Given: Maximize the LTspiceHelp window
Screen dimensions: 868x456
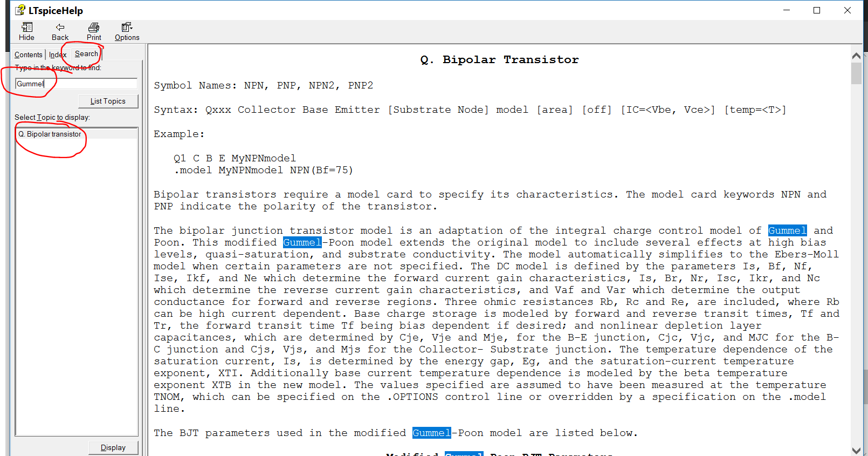Looking at the screenshot, I should [817, 10].
